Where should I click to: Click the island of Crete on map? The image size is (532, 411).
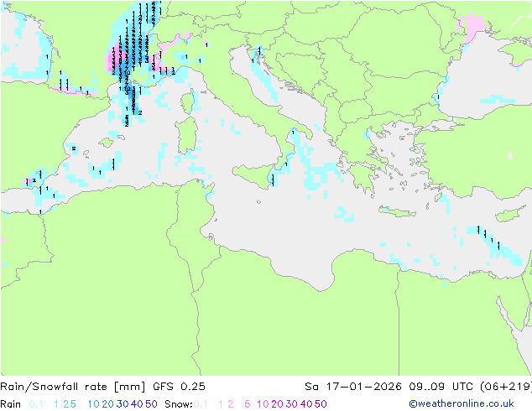[x=397, y=211]
